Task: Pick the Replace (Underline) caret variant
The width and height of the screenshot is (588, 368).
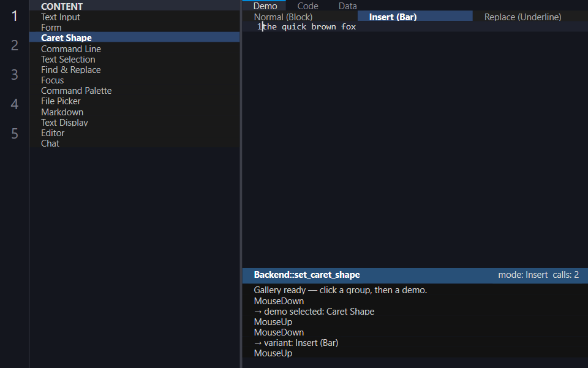Action: (530, 17)
